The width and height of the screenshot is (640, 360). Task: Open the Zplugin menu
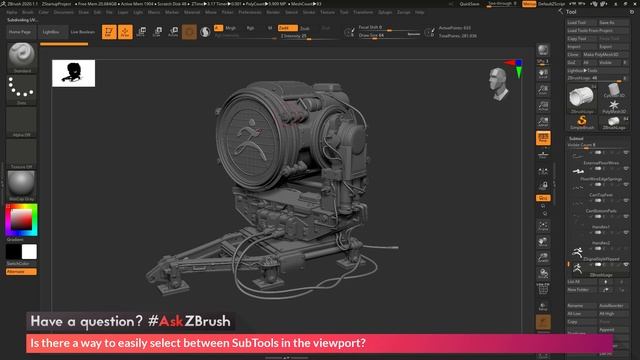coord(385,12)
